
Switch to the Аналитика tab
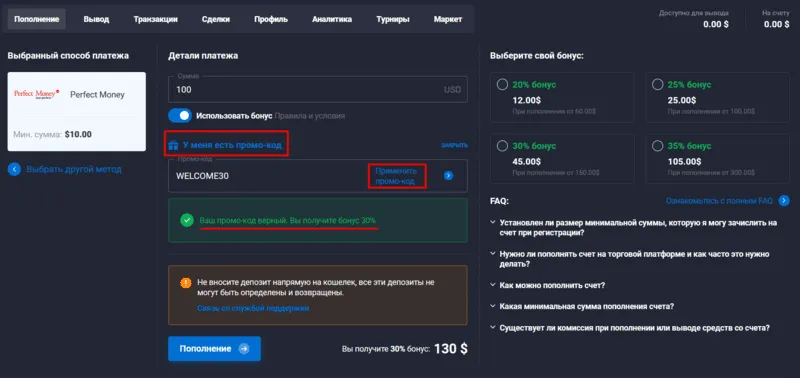coord(332,19)
